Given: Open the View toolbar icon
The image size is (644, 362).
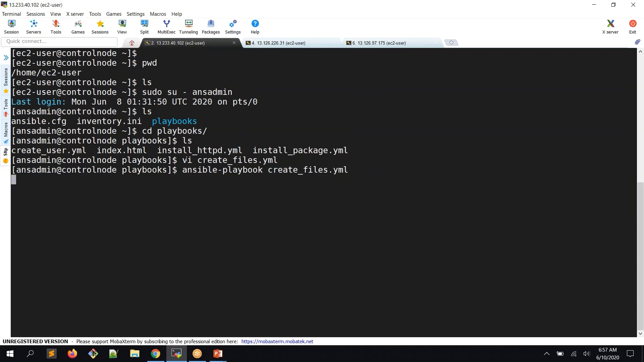Looking at the screenshot, I should point(122,27).
